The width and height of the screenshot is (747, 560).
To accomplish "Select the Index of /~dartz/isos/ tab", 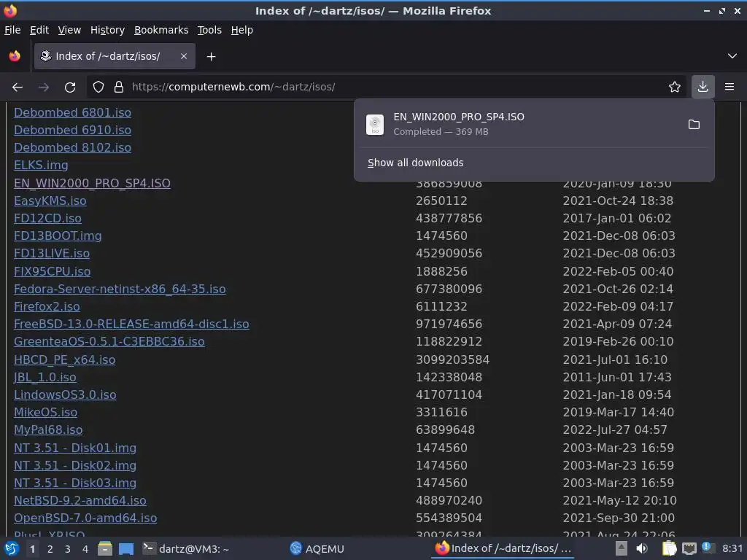I will click(115, 56).
